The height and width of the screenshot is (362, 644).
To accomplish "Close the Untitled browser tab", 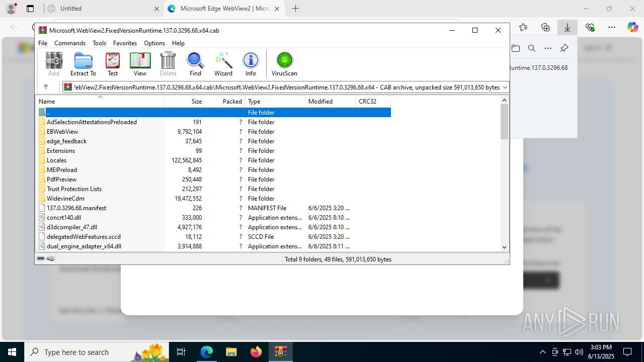I will [156, 9].
